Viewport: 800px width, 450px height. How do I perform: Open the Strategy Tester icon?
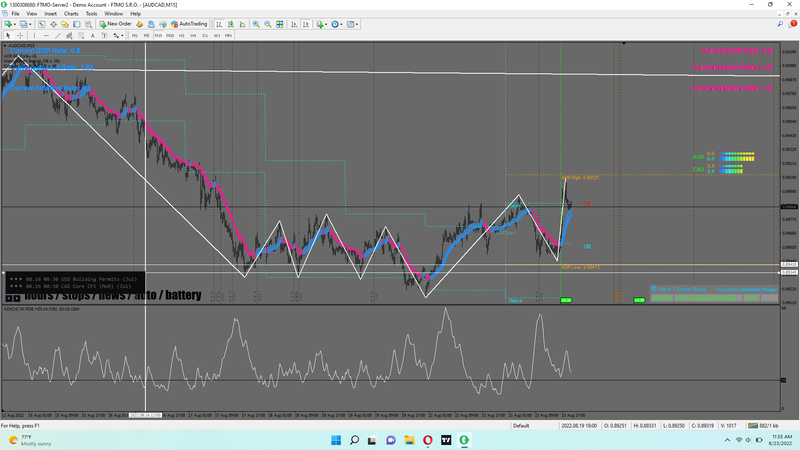coord(88,24)
